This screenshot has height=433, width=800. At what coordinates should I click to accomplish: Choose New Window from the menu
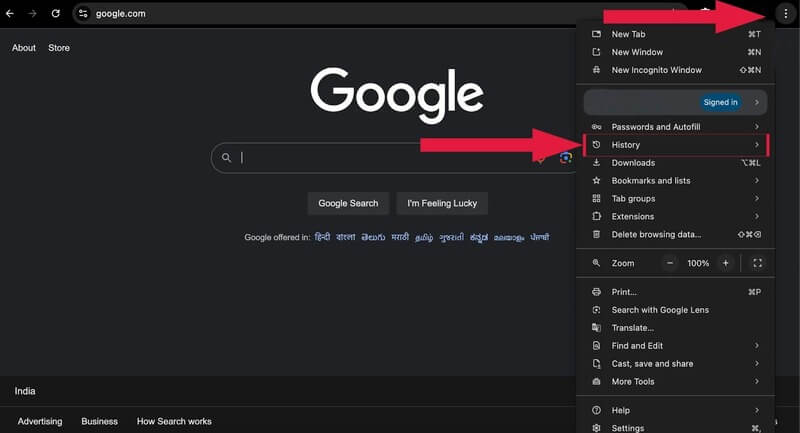click(676, 52)
